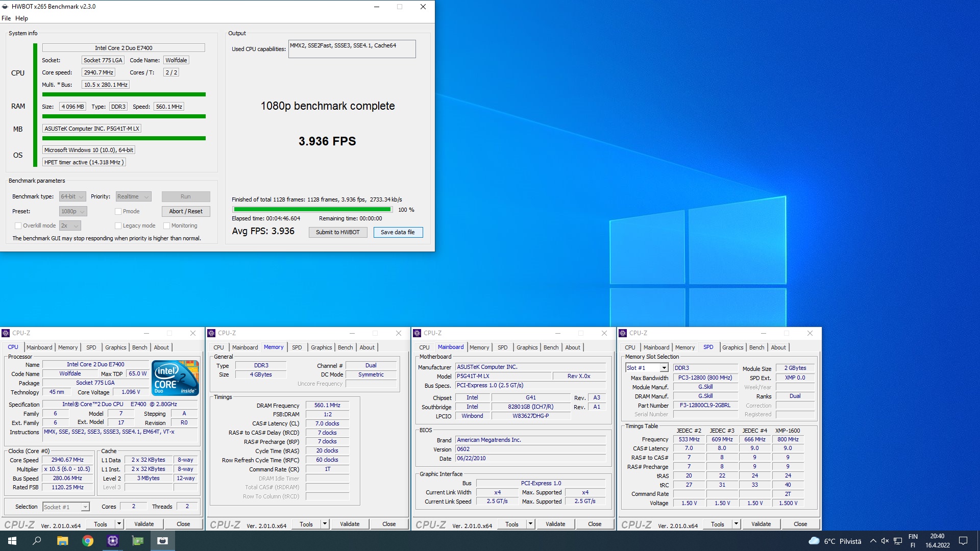Viewport: 980px width, 551px height.
Task: Click the Intel Core 2 Duo logo
Action: [176, 378]
